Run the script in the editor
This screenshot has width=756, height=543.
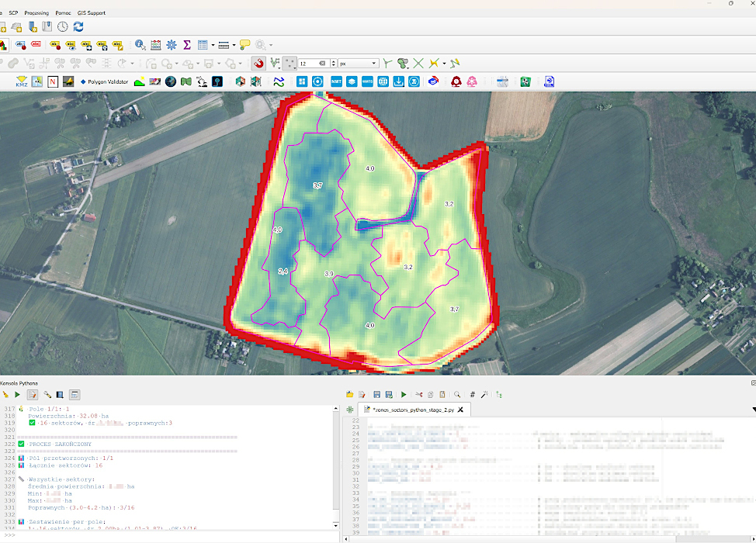[x=404, y=395]
